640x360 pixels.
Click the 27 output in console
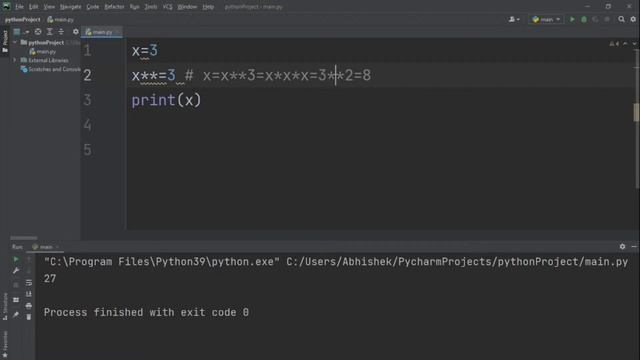[x=50, y=279]
